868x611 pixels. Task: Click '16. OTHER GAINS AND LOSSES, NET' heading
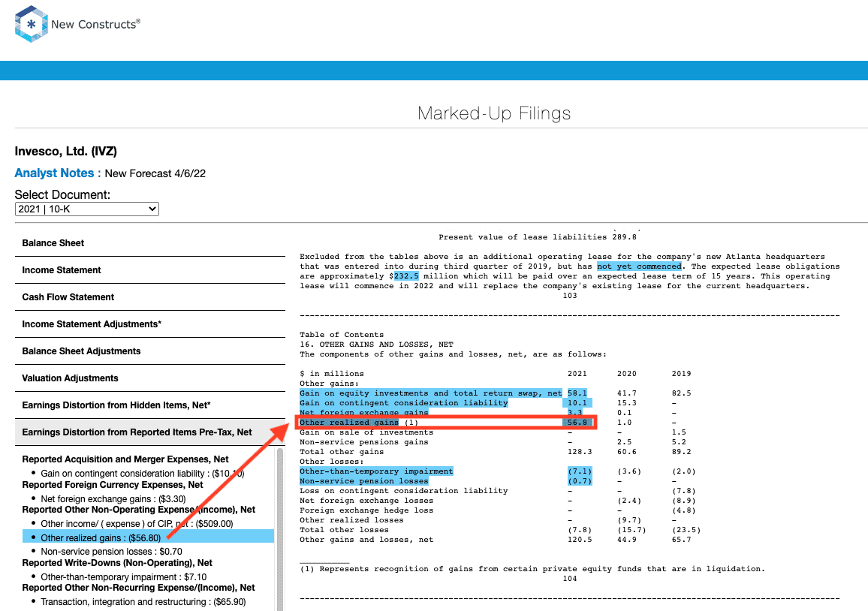tap(376, 345)
